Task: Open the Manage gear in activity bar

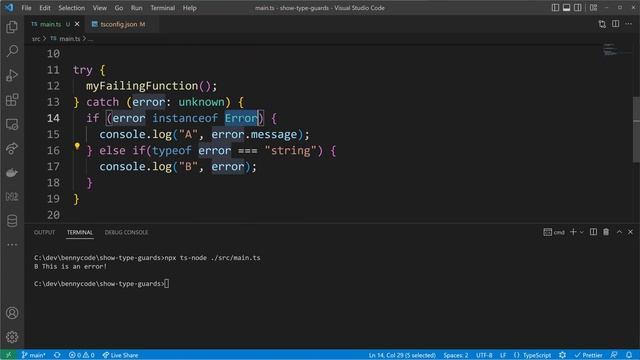Action: point(12,337)
